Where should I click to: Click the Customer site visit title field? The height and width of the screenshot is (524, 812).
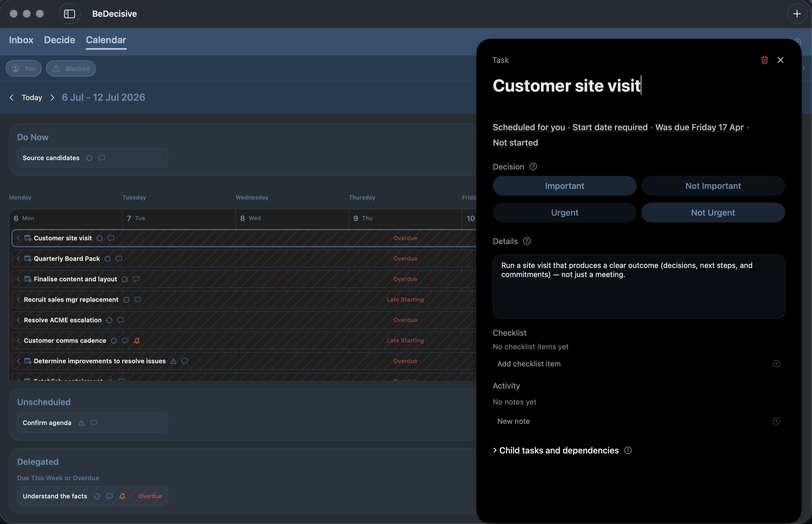tap(567, 85)
